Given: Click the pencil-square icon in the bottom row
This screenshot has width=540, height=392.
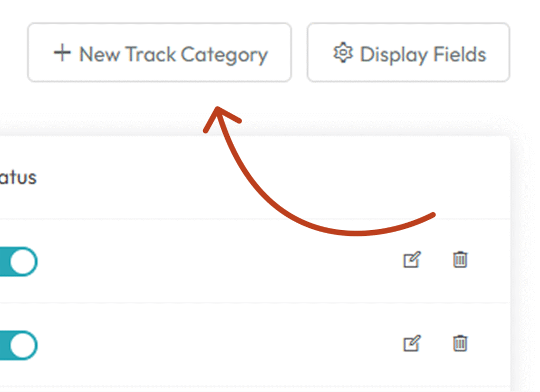Looking at the screenshot, I should [x=412, y=343].
